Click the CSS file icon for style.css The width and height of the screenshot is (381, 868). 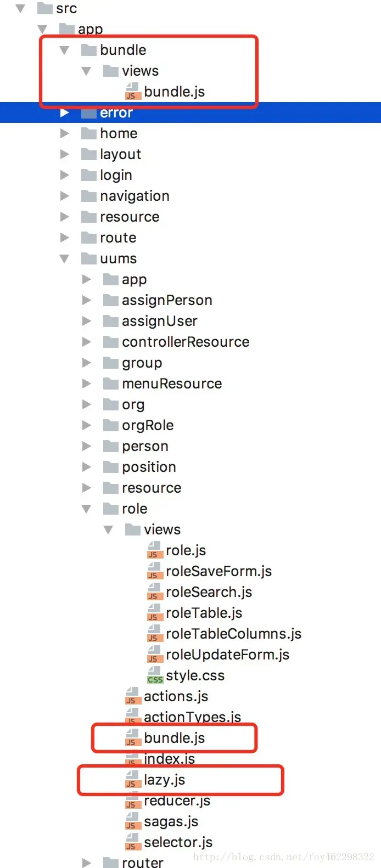coord(155,675)
